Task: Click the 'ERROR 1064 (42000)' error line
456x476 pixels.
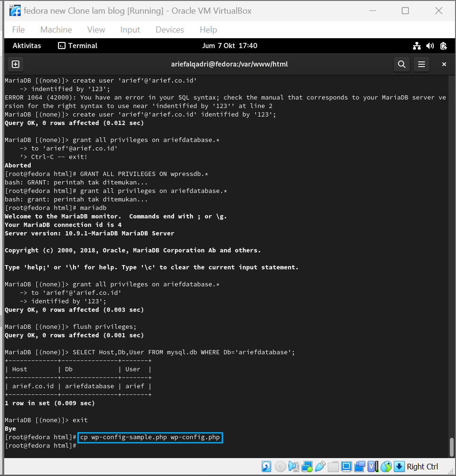Action: coord(225,102)
